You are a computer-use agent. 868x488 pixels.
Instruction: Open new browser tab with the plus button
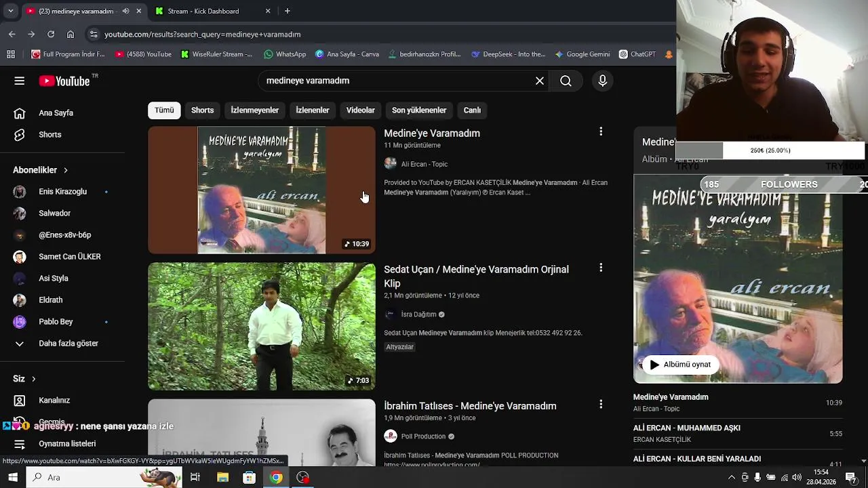point(288,11)
